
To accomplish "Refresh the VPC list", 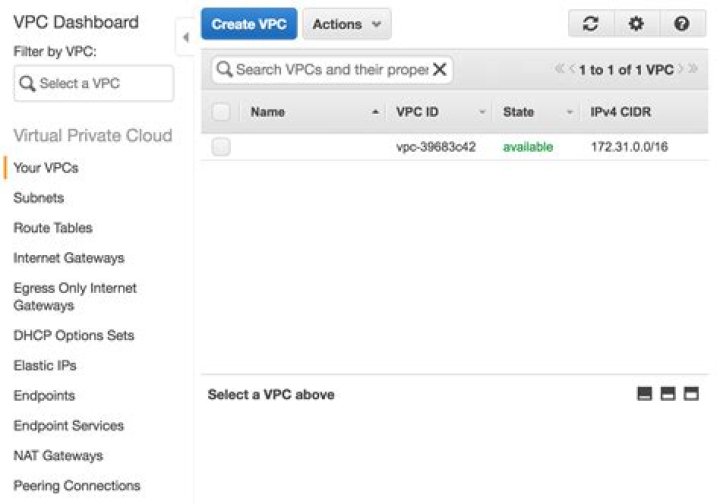I will point(591,23).
